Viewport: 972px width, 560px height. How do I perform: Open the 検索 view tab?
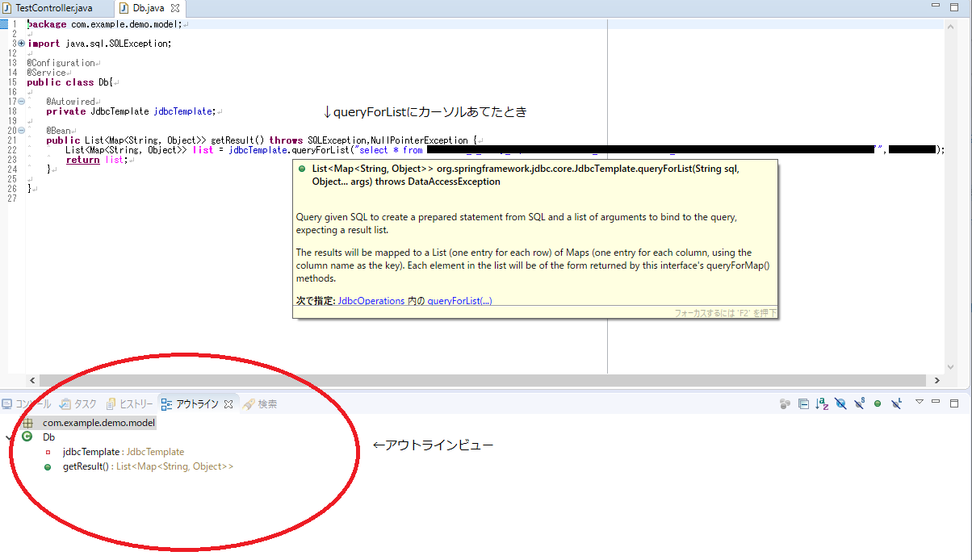point(260,403)
